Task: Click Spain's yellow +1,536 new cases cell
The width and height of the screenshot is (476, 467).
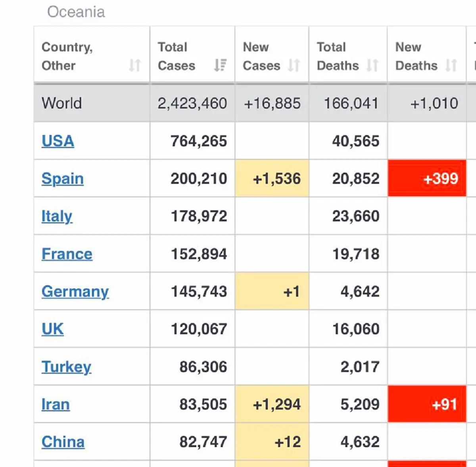Action: pyautogui.click(x=272, y=178)
